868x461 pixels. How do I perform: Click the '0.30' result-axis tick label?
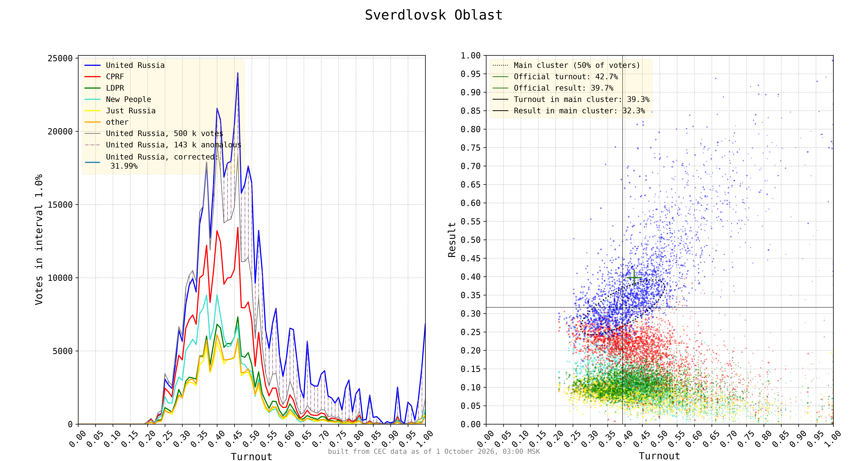[x=470, y=313]
